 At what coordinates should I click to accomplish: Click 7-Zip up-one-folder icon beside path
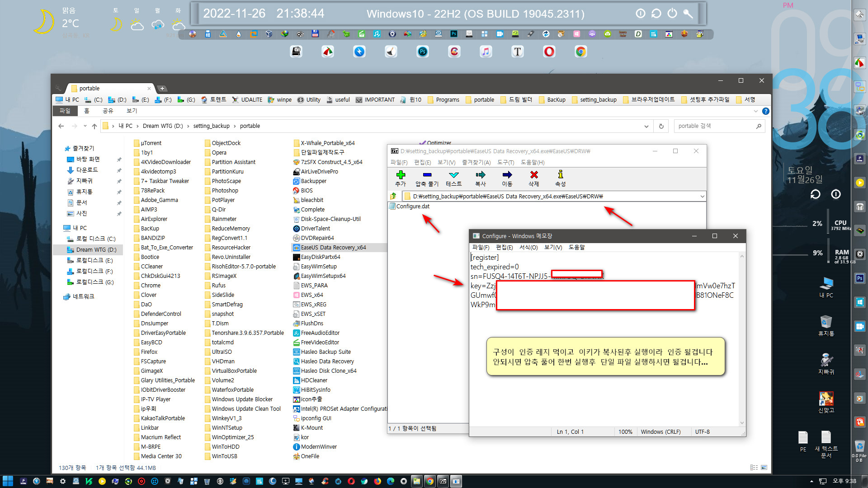pyautogui.click(x=393, y=196)
